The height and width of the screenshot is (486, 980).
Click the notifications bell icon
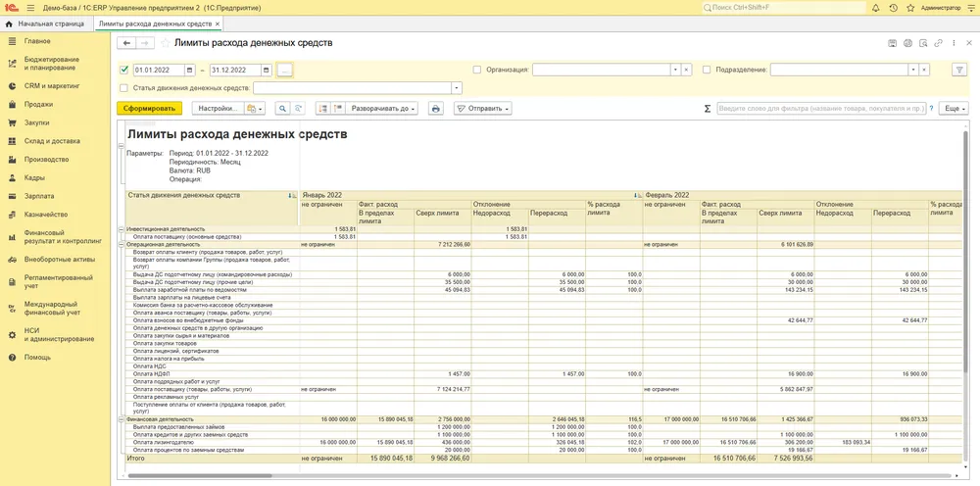(875, 8)
